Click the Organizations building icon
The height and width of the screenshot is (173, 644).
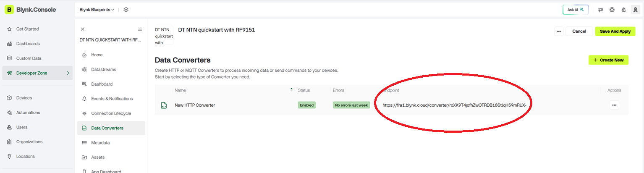click(x=9, y=142)
